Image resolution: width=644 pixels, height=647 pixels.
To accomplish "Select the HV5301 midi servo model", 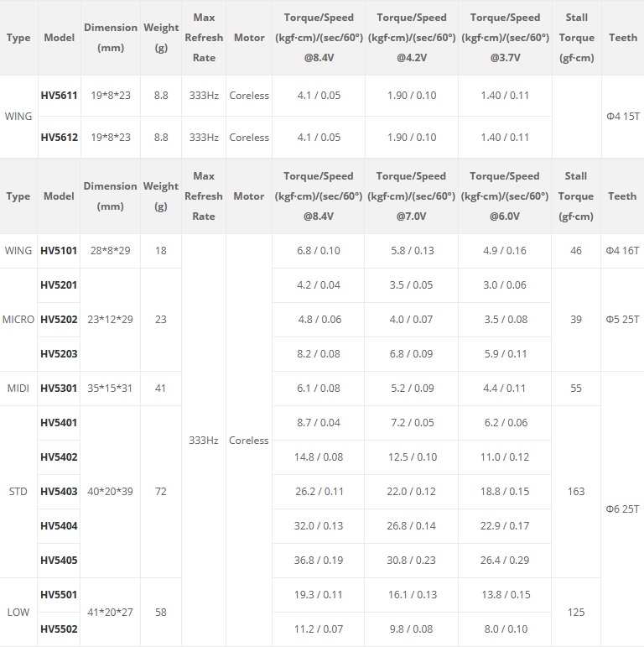I will pos(59,389).
